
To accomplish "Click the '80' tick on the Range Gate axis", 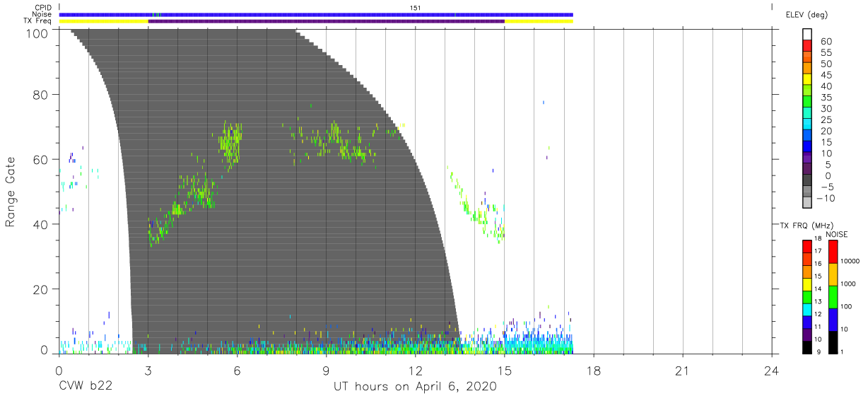I will pos(40,94).
